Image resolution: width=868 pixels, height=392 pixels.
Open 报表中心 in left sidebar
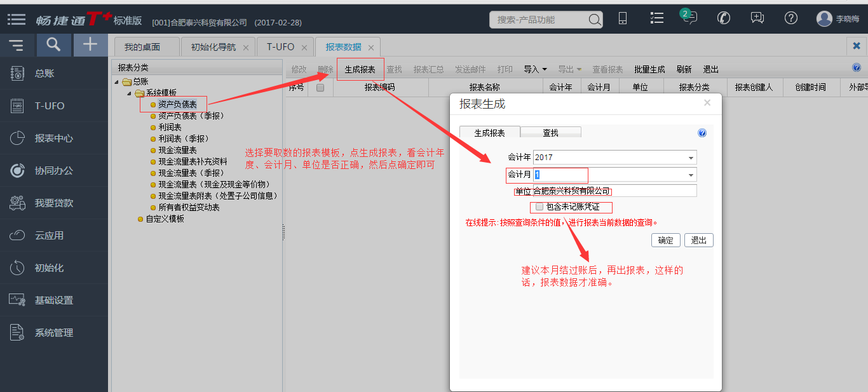(53, 139)
